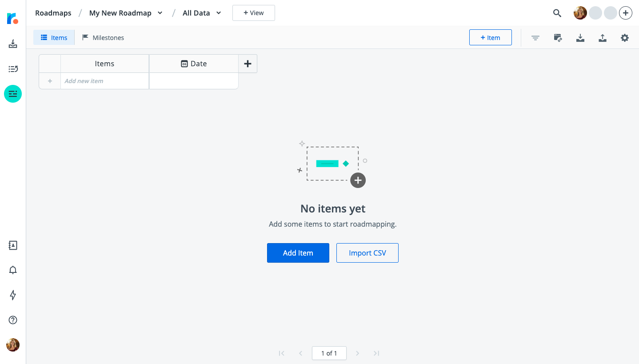
Task: Click the dark plus circle illustration button
Action: [358, 180]
